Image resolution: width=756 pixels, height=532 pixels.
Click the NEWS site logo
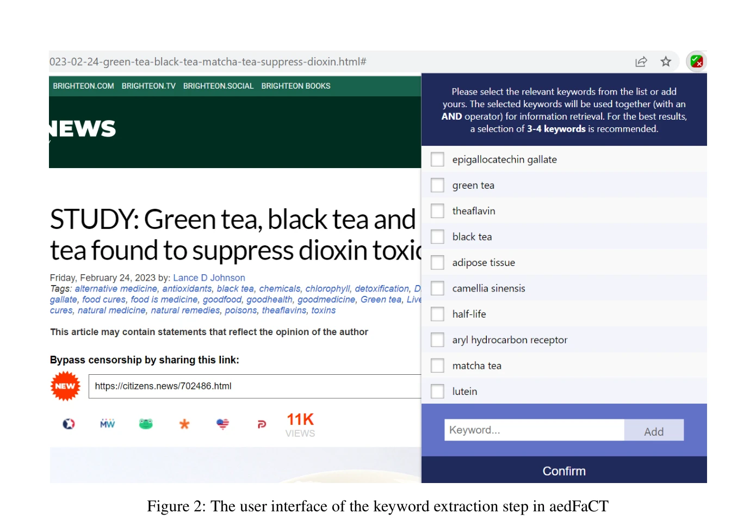pyautogui.click(x=82, y=129)
